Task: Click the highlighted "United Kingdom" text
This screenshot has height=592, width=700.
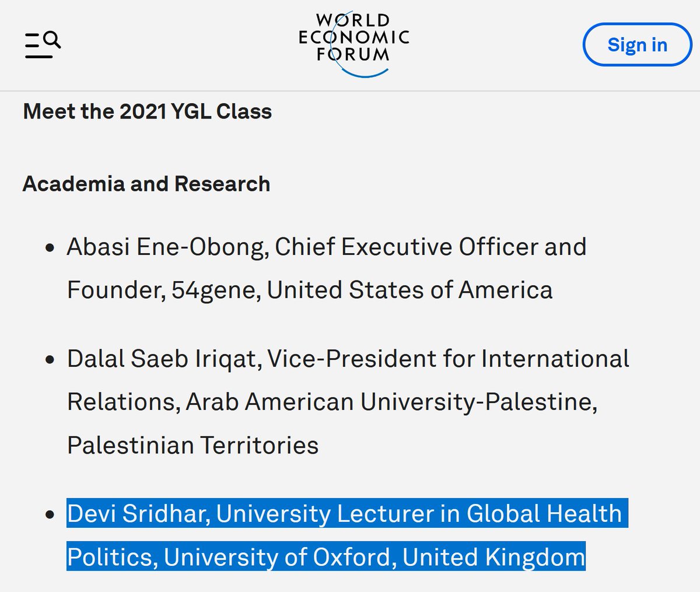Action: coord(494,557)
